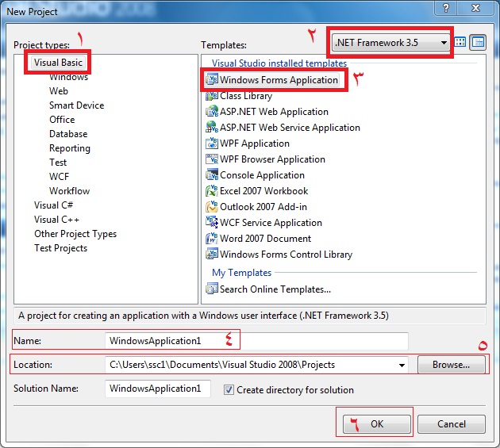Viewport: 500px width, 448px height.
Task: Click the Outlook 2007 Add-in icon
Action: click(212, 206)
